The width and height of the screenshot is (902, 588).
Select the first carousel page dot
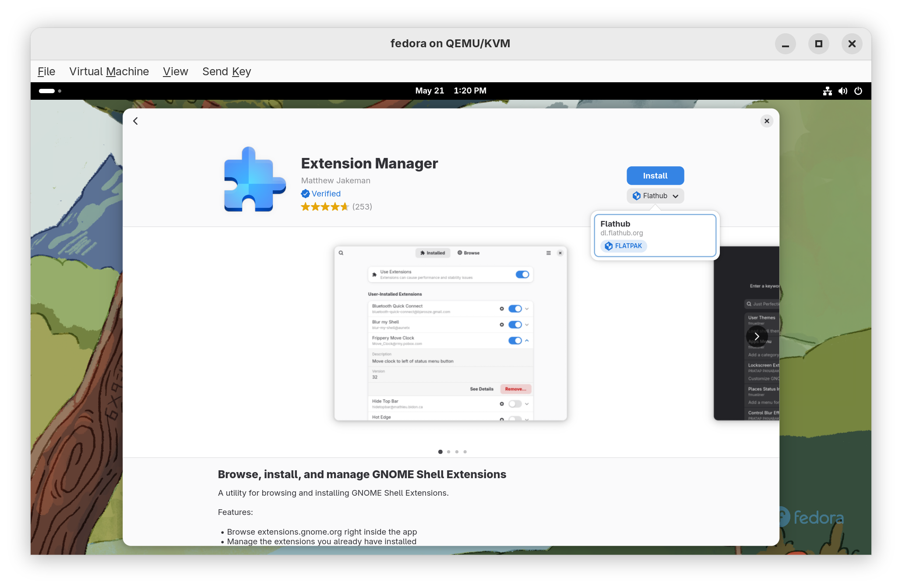440,452
